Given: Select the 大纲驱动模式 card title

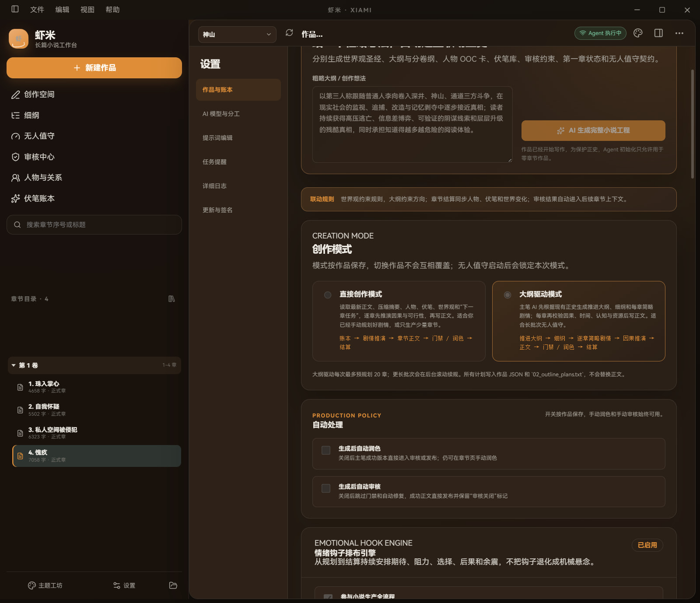Looking at the screenshot, I should click(x=541, y=294).
